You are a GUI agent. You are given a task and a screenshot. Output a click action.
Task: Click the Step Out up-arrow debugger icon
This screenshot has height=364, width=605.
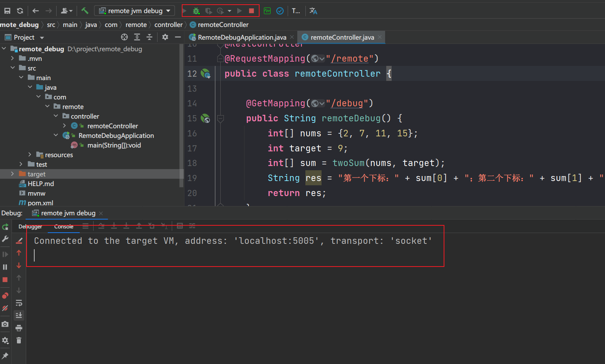click(x=139, y=226)
